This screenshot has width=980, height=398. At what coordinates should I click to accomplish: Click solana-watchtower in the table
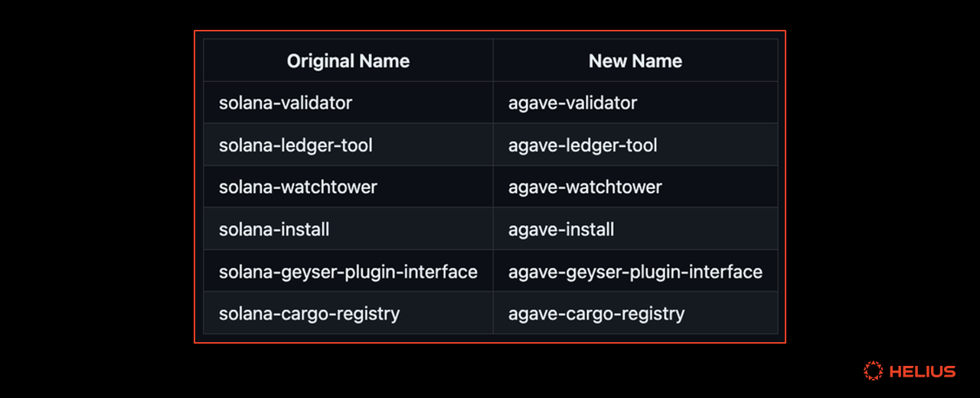coord(298,187)
